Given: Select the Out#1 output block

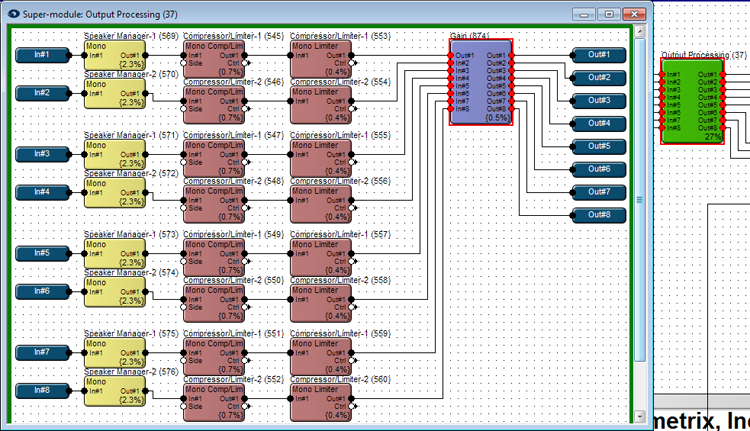Looking at the screenshot, I should pyautogui.click(x=599, y=55).
